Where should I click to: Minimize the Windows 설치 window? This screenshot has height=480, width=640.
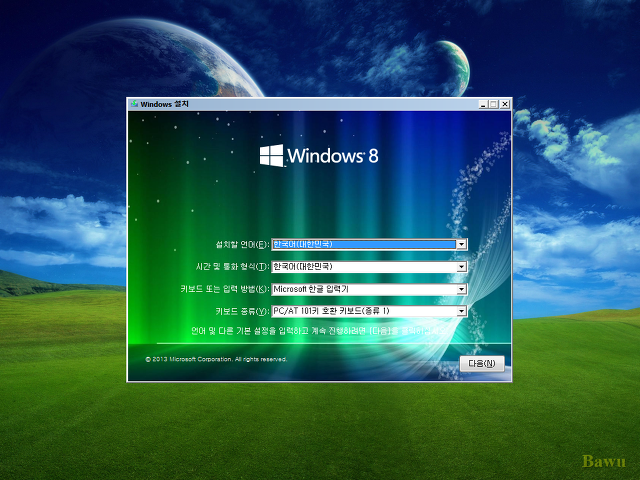483,104
